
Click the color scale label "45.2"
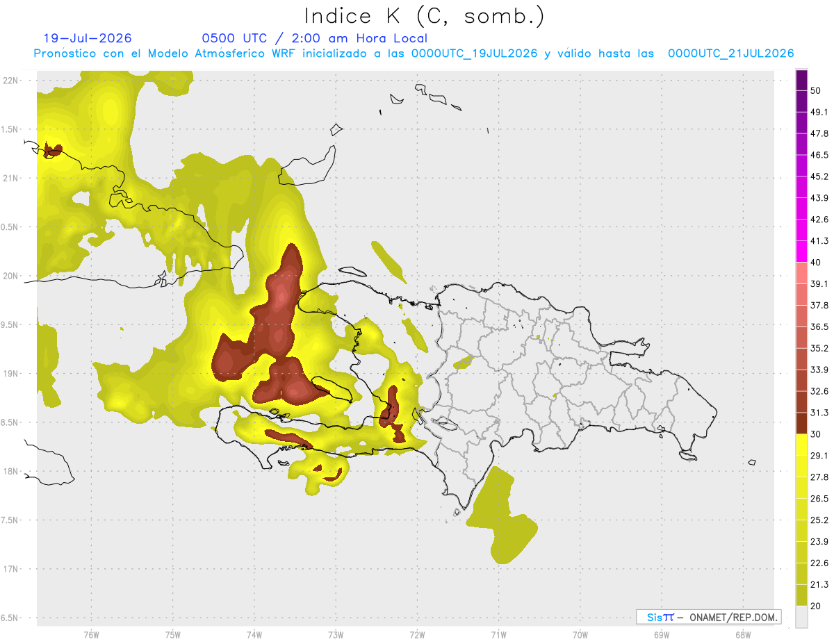point(820,176)
